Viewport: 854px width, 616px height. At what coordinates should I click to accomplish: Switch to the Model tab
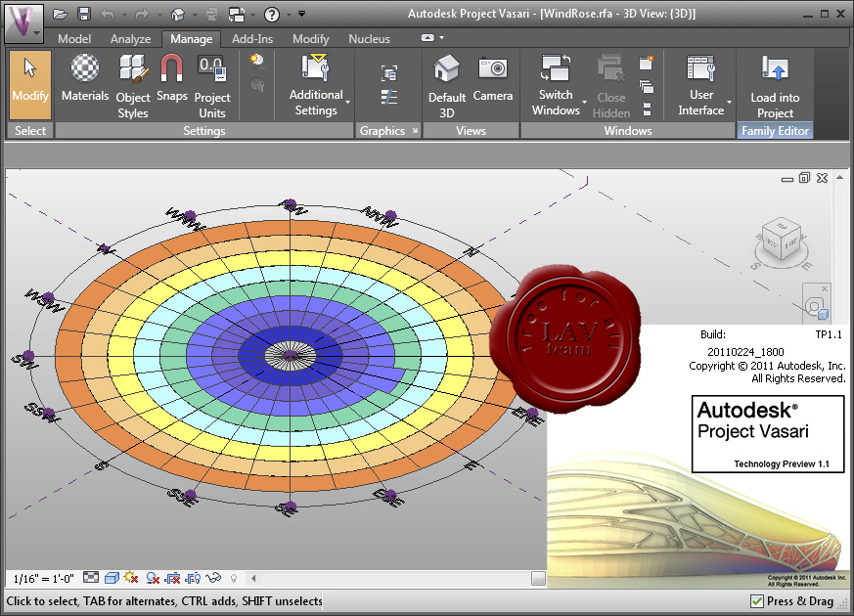[74, 39]
